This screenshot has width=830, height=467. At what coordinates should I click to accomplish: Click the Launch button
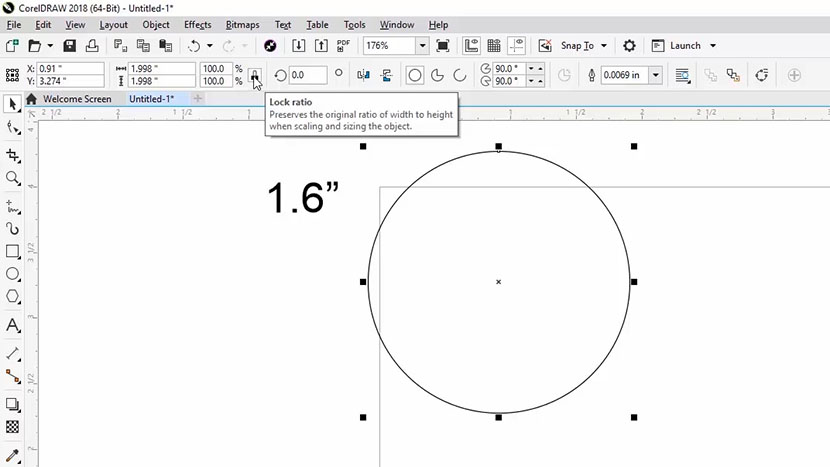tap(685, 46)
